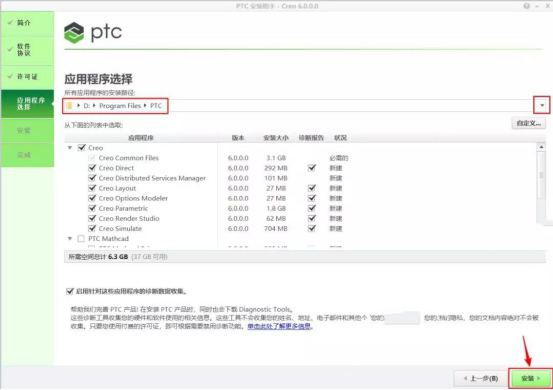
Task: Check the PTC Mathcad group checkbox
Action: pyautogui.click(x=81, y=239)
